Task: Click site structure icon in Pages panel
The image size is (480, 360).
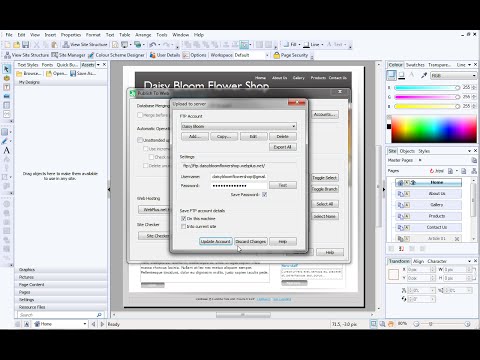Action: click(474, 171)
